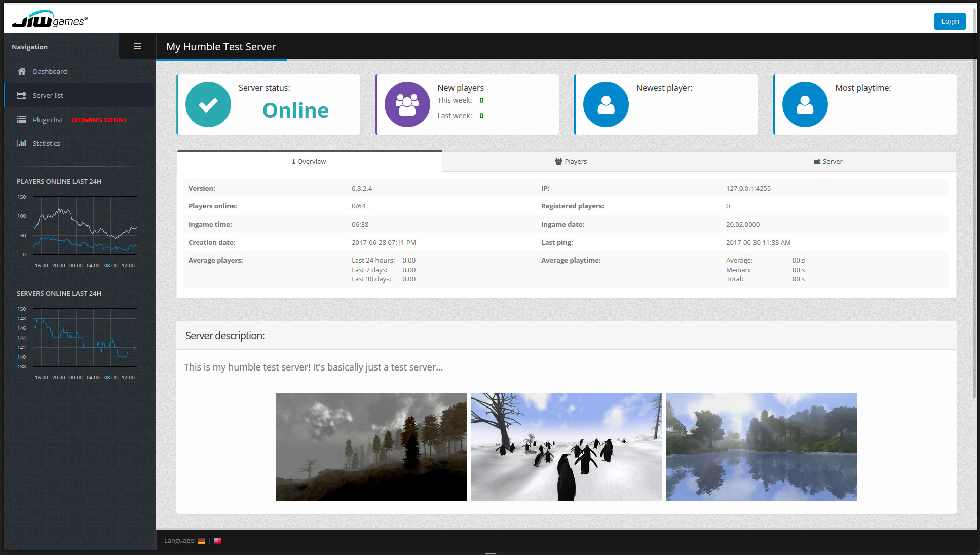980x555 pixels.
Task: Switch to the Server tab
Action: [x=828, y=161]
